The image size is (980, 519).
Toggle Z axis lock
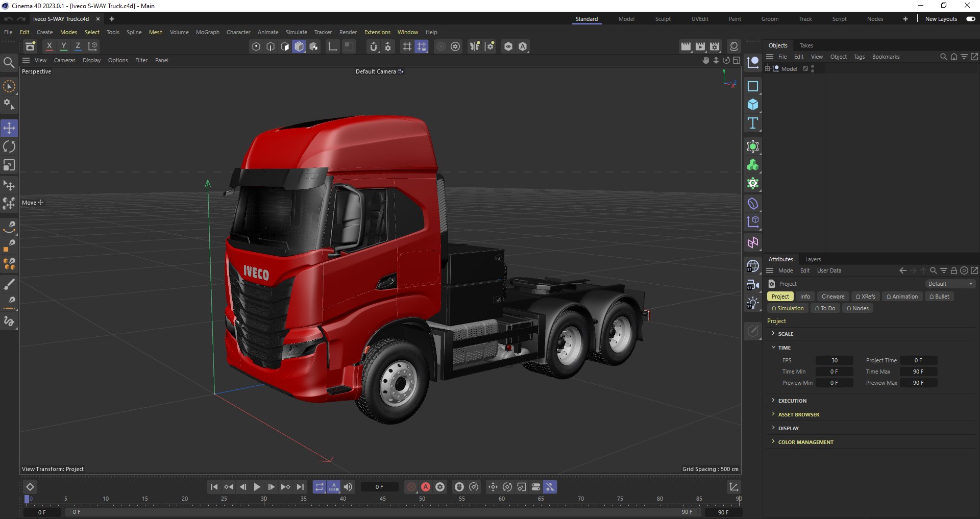pos(78,46)
